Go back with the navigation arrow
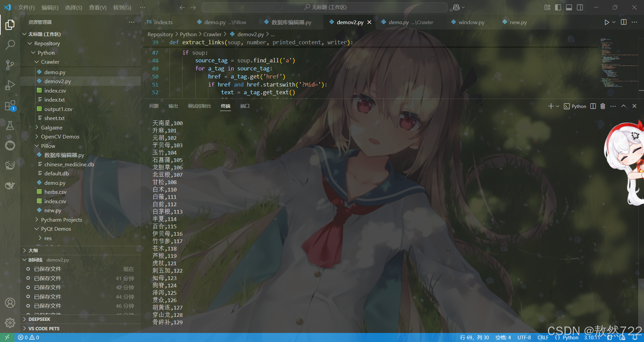 tap(182, 7)
